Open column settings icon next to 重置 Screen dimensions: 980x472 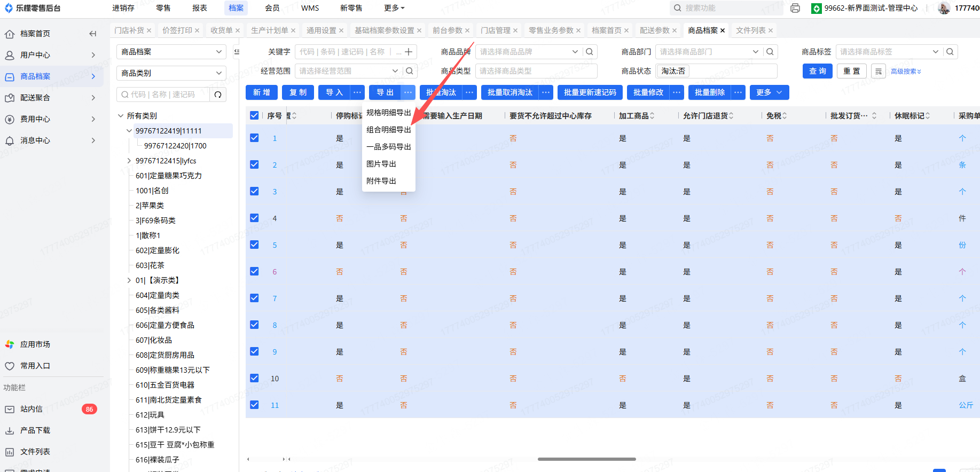(879, 71)
